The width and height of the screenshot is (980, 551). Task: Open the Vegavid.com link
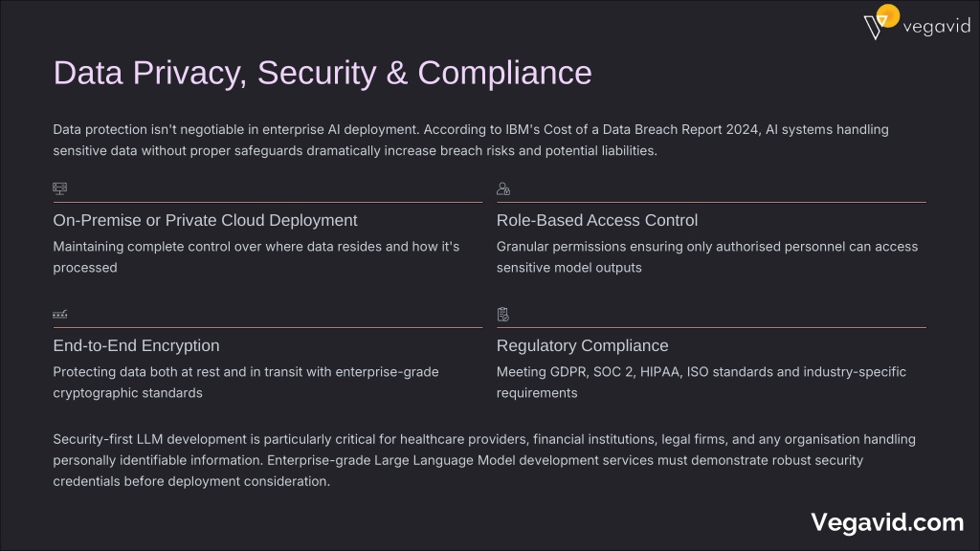887,521
